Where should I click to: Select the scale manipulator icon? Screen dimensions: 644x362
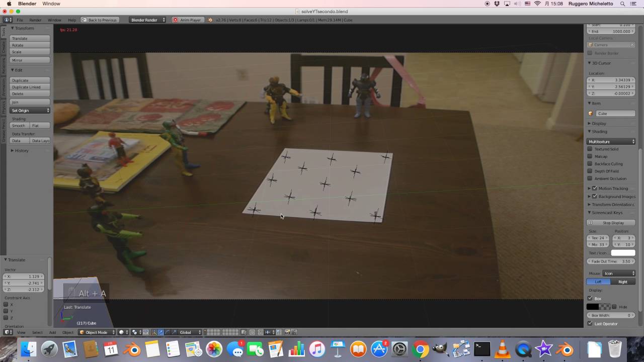[174, 332]
